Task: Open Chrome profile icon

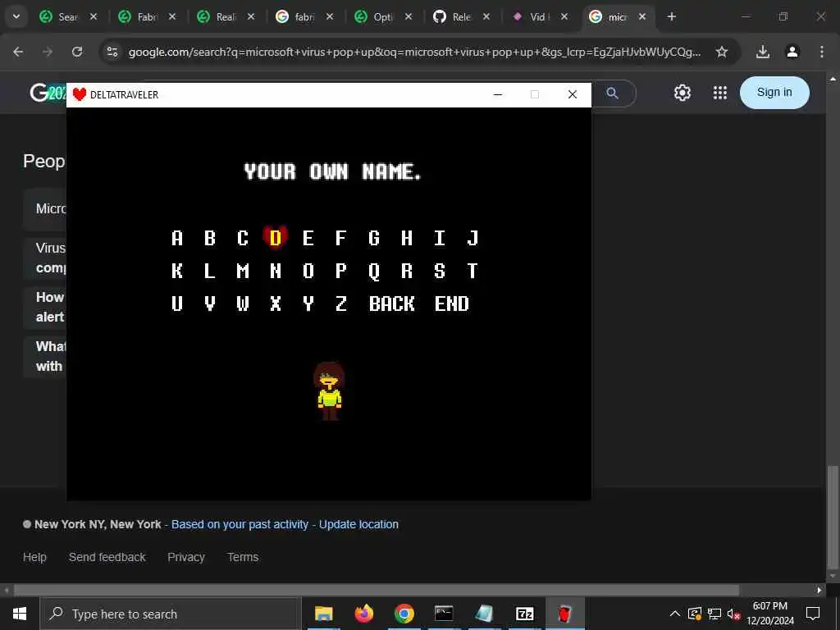Action: tap(792, 52)
